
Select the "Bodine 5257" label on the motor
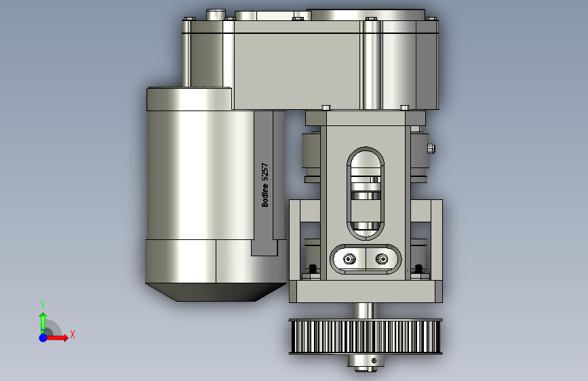click(264, 185)
